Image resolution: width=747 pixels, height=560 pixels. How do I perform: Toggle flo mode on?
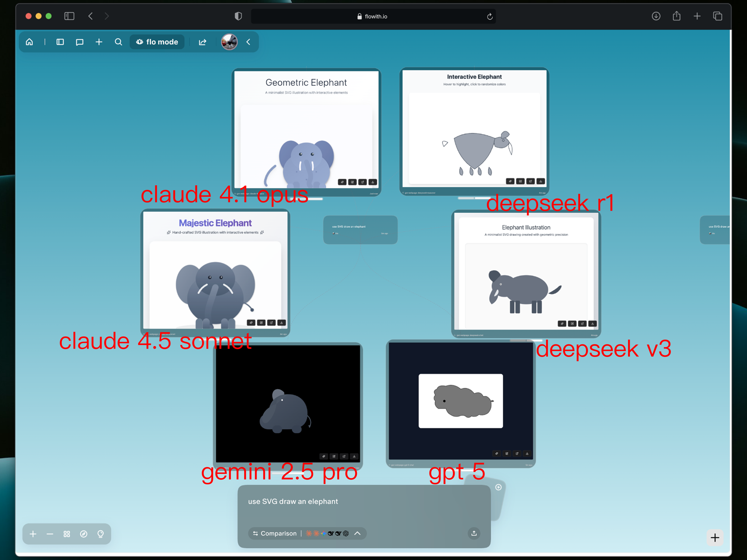(157, 42)
